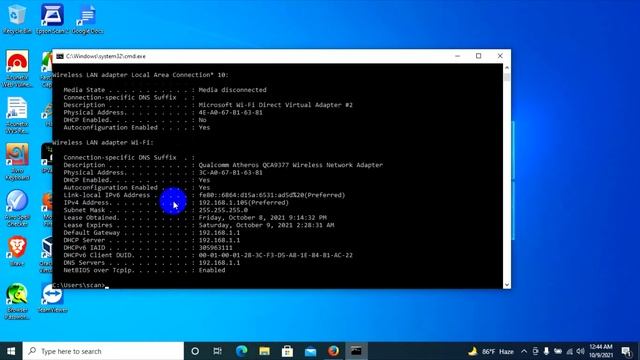Click 'NetBIOS over Tcpip' Enabled row

point(144,270)
